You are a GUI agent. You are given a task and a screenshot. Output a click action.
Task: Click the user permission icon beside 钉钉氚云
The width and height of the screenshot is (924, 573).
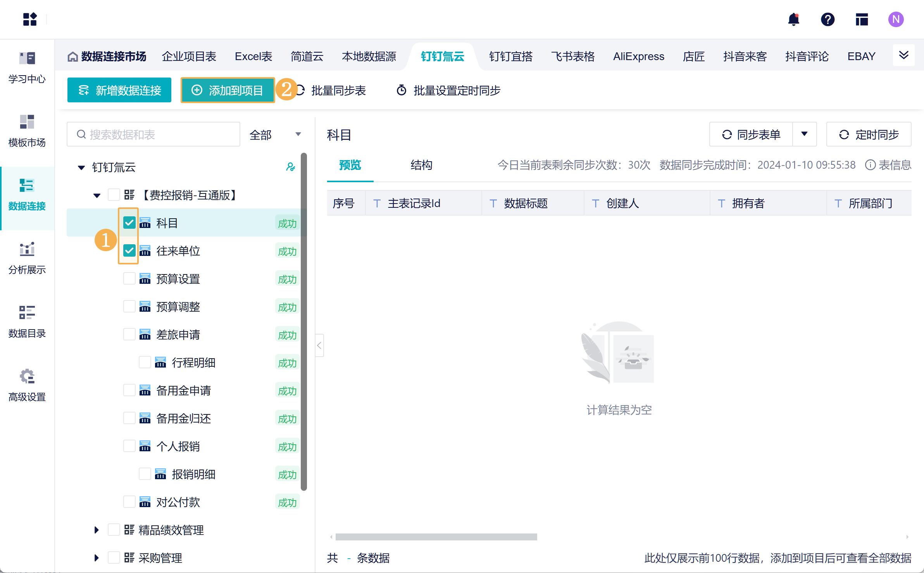[290, 167]
